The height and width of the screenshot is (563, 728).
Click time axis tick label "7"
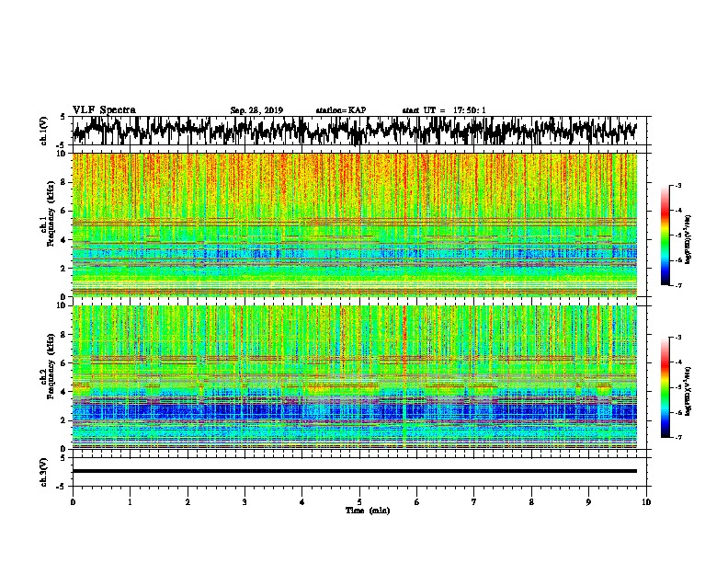point(474,502)
